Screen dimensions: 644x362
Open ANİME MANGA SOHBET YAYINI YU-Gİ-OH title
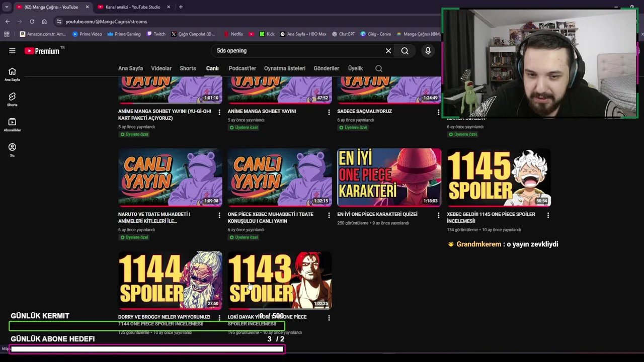[x=165, y=115]
